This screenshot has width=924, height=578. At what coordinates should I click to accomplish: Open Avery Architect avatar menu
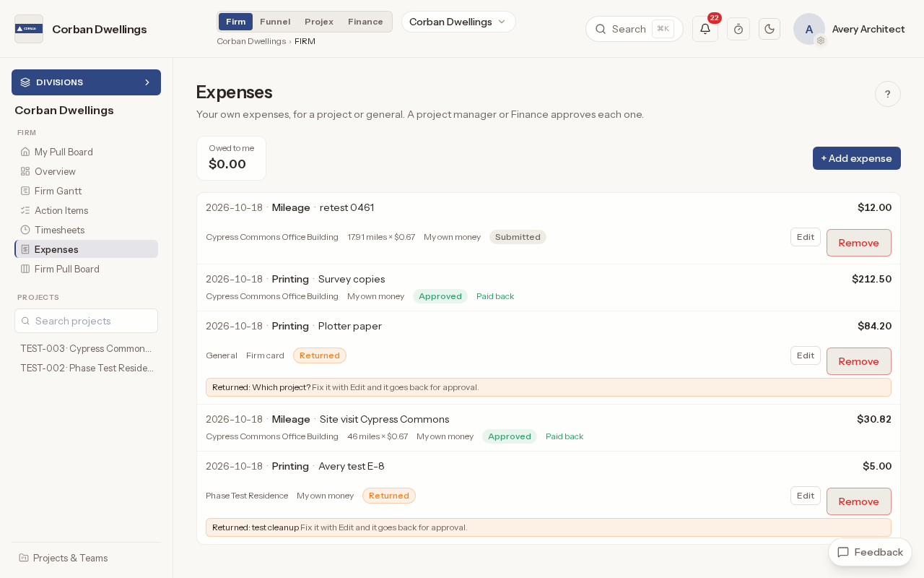tap(809, 29)
